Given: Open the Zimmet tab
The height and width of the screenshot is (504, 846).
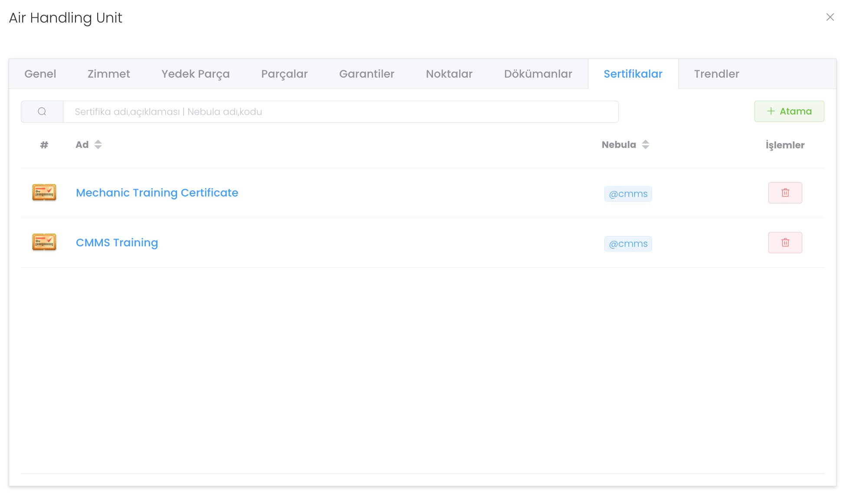Looking at the screenshot, I should (x=109, y=74).
